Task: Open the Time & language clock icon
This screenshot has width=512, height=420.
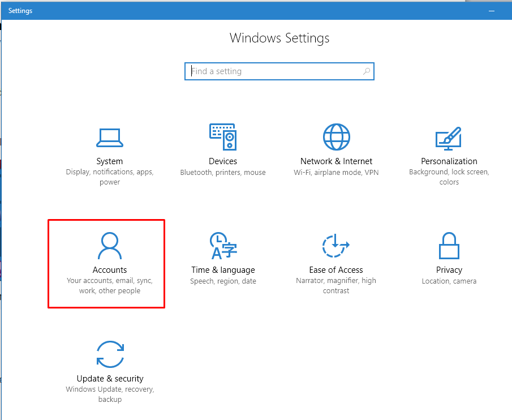Action: (223, 246)
